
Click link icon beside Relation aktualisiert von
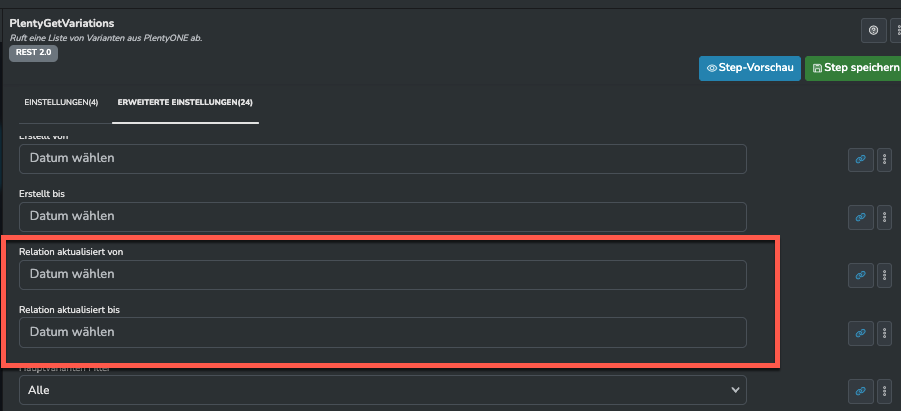[x=860, y=275]
